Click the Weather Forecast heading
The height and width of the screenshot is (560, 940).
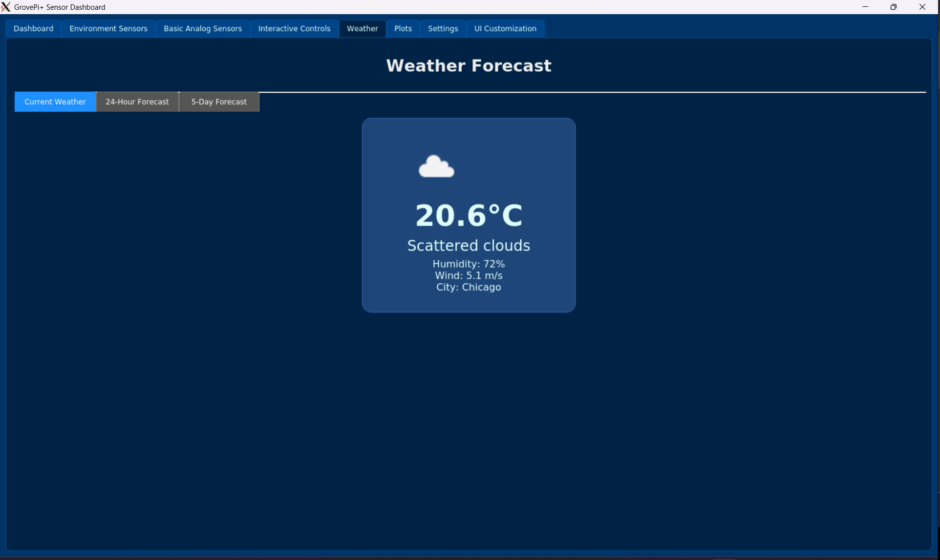[x=469, y=65]
